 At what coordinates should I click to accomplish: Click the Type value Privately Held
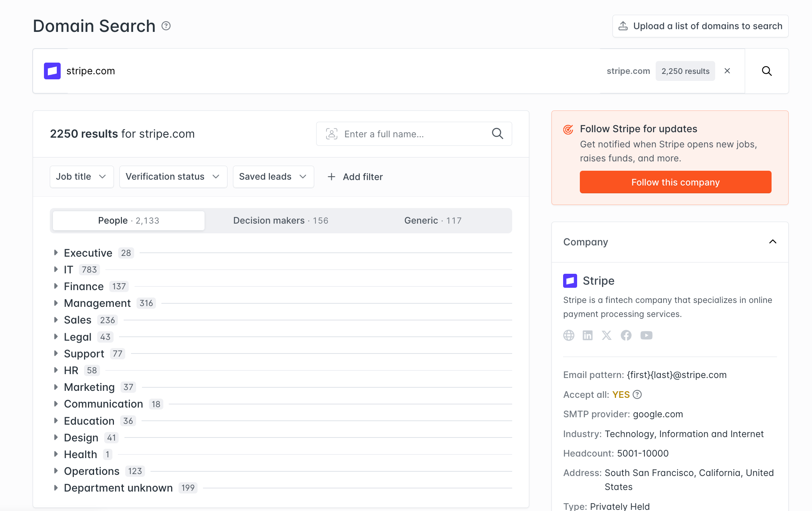coord(620,506)
